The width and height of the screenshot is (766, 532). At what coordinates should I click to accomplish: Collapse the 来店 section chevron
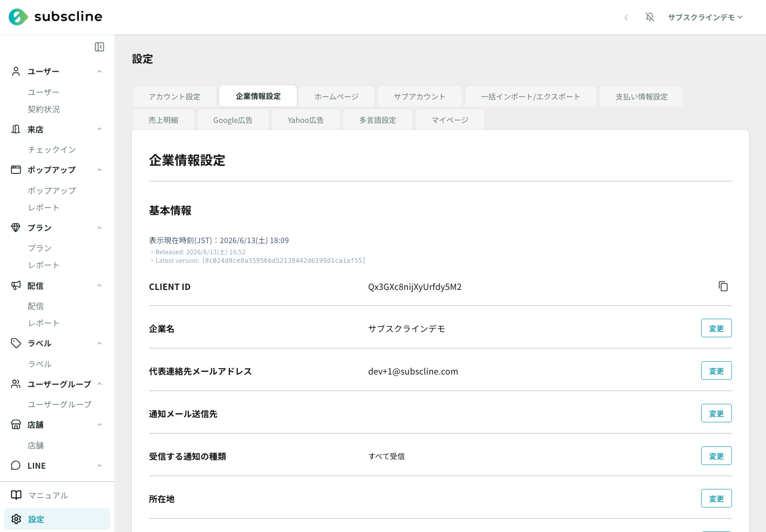[x=99, y=129]
